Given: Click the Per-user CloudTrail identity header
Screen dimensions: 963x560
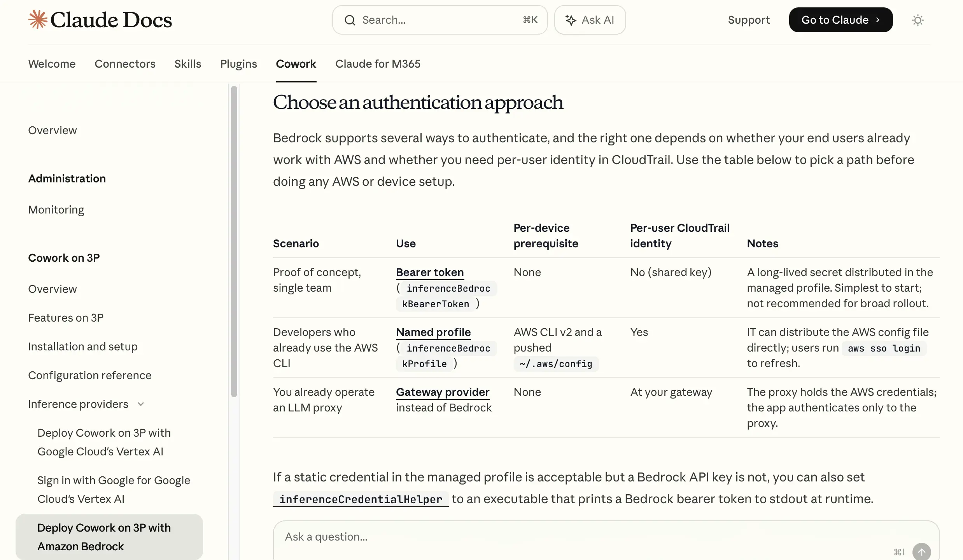Looking at the screenshot, I should click(679, 236).
